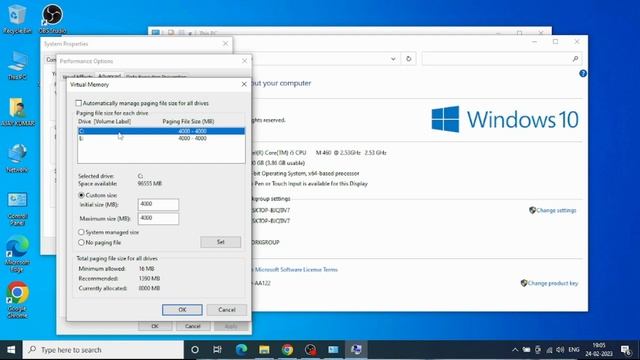Click the taskbar search box
Image resolution: width=640 pixels, height=360 pixels.
[103, 350]
